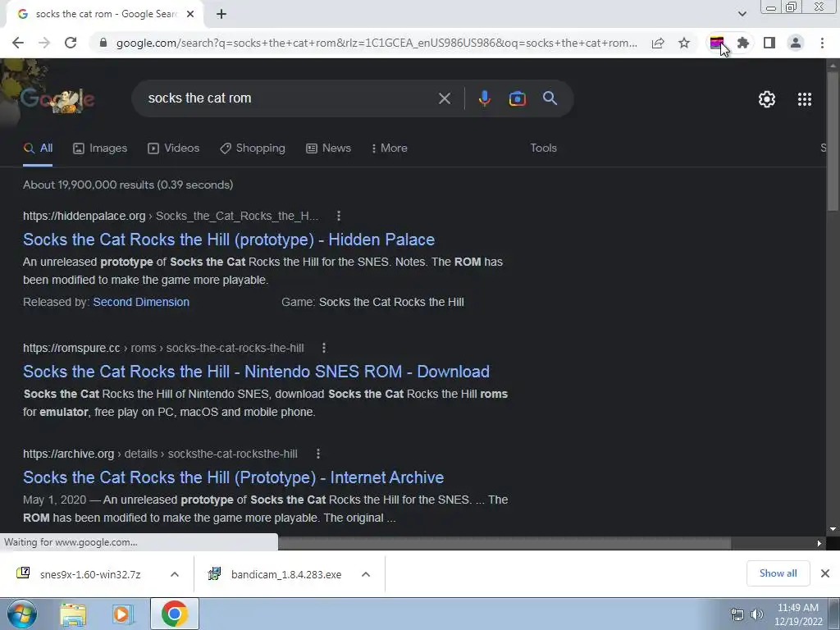The width and height of the screenshot is (840, 630).
Task: Open Google settings gear
Action: tap(767, 99)
